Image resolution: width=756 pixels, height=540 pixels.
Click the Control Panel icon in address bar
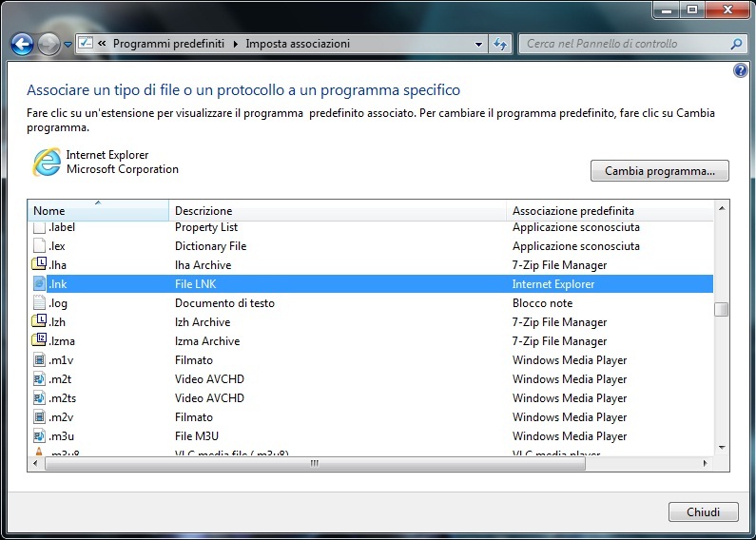(86, 44)
